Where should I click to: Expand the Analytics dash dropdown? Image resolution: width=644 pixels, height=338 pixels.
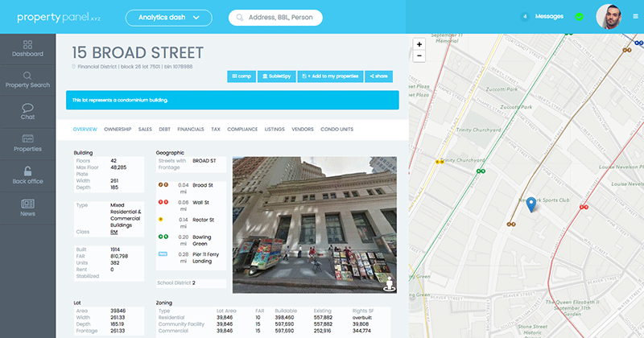pyautogui.click(x=169, y=17)
